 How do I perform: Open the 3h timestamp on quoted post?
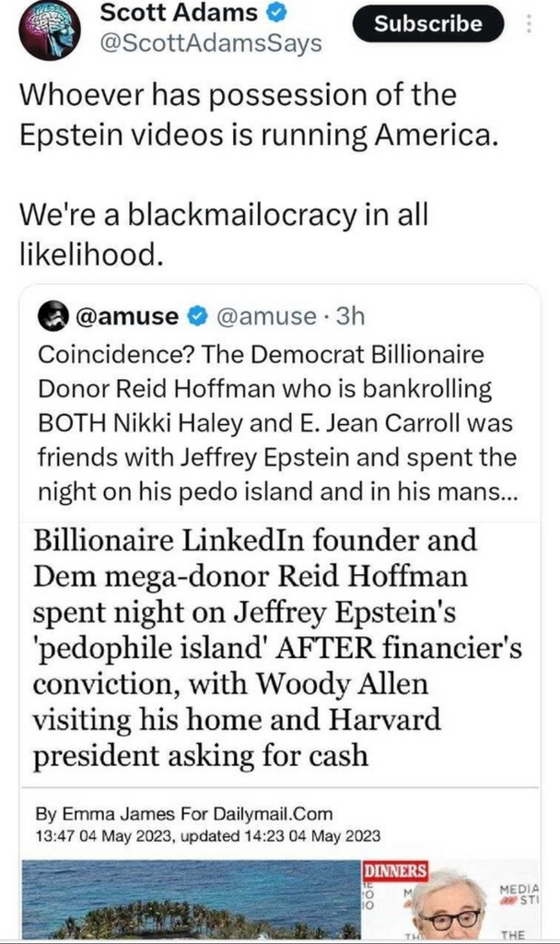click(350, 318)
